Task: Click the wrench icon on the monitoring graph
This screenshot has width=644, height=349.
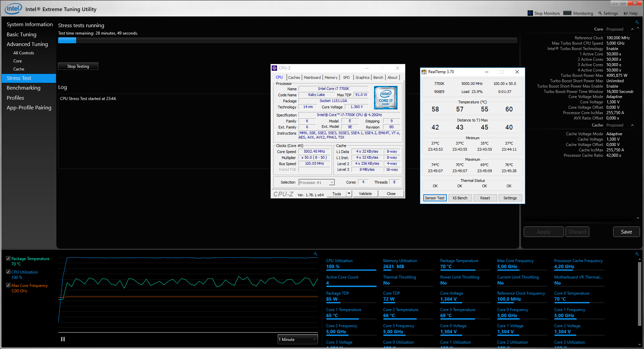Action: coord(315,254)
